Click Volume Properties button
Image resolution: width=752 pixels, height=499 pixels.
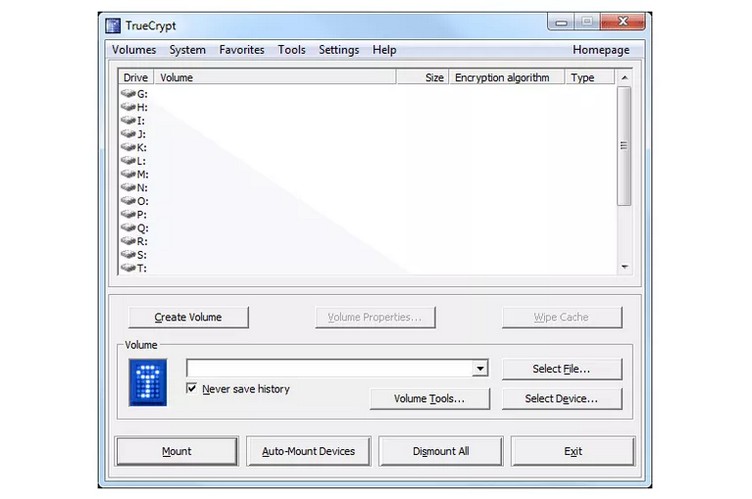(x=376, y=317)
